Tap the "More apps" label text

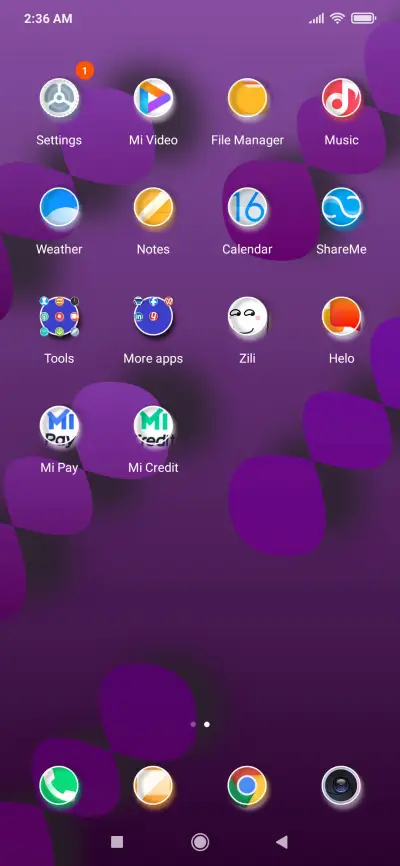[x=153, y=358]
